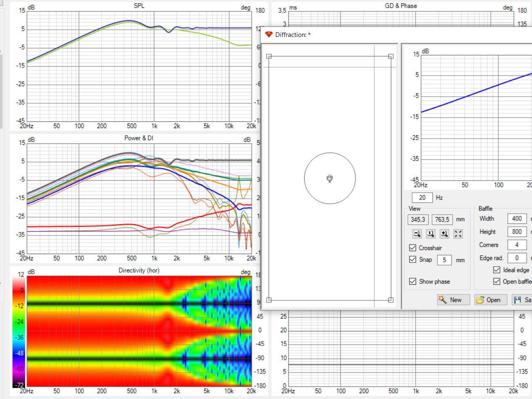
Task: Click the bottom-right baffle corner handle
Action: (390, 300)
